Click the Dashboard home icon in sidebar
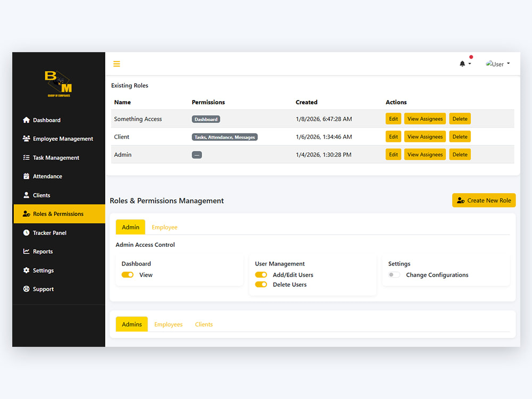 click(x=26, y=120)
